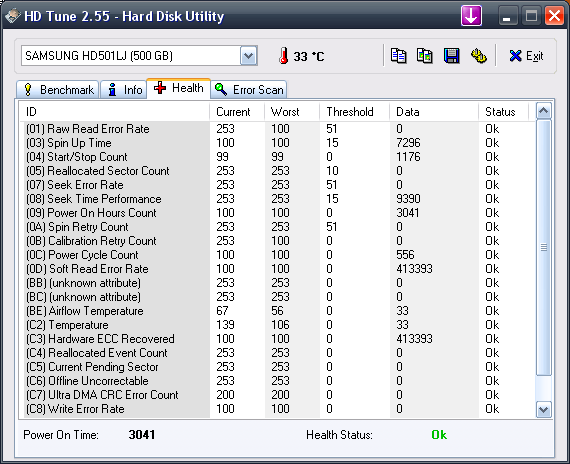Click the Data column header
The height and width of the screenshot is (464, 570).
point(434,112)
